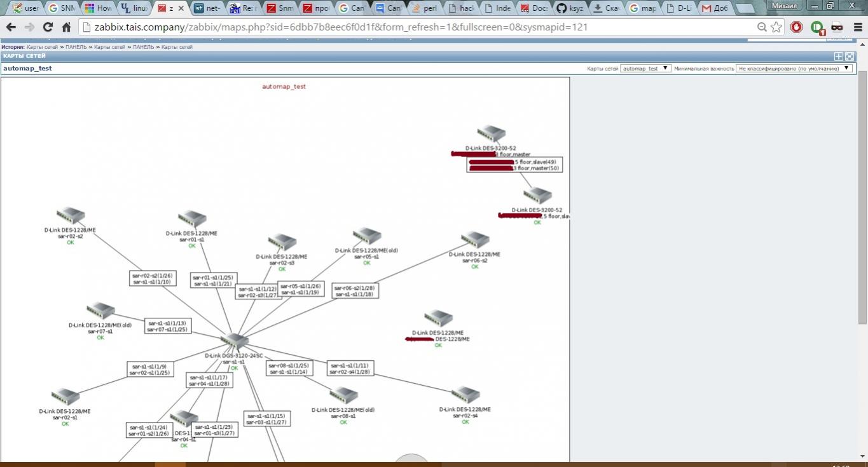Click the slave(49)/master(50) link label box

pyautogui.click(x=514, y=165)
